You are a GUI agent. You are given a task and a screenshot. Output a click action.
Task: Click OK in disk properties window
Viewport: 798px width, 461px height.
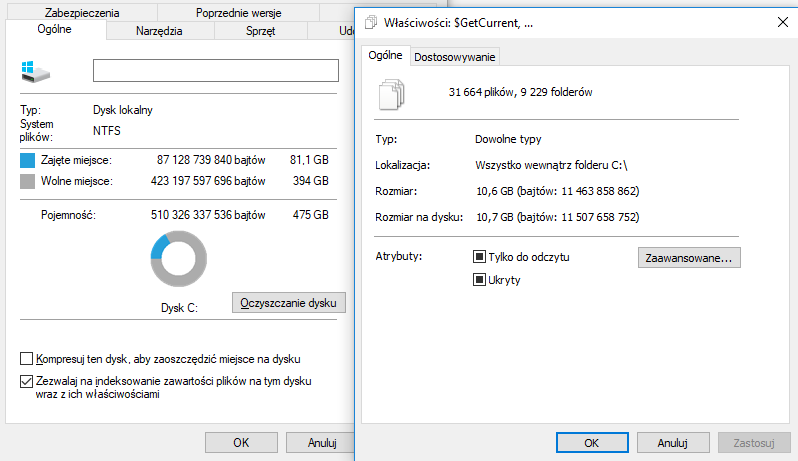[241, 443]
